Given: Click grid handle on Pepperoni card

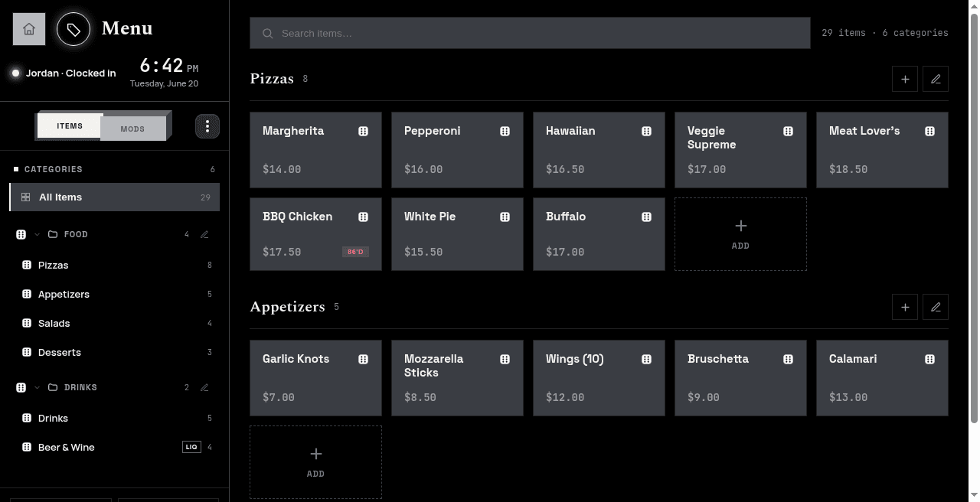Looking at the screenshot, I should 505,132.
